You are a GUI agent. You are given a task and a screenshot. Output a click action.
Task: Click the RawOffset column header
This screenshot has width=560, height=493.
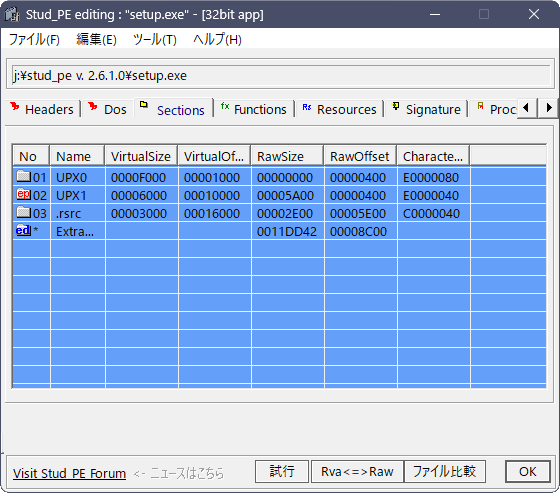360,156
